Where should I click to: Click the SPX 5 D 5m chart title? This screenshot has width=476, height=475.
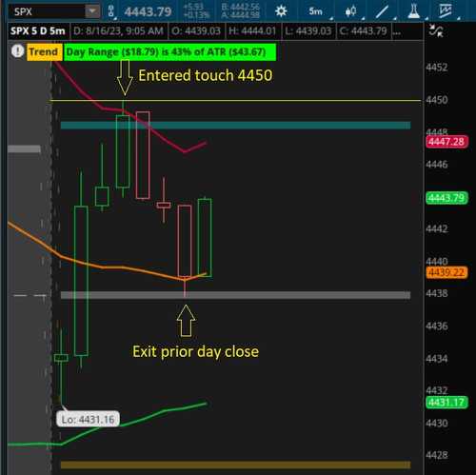[x=38, y=31]
